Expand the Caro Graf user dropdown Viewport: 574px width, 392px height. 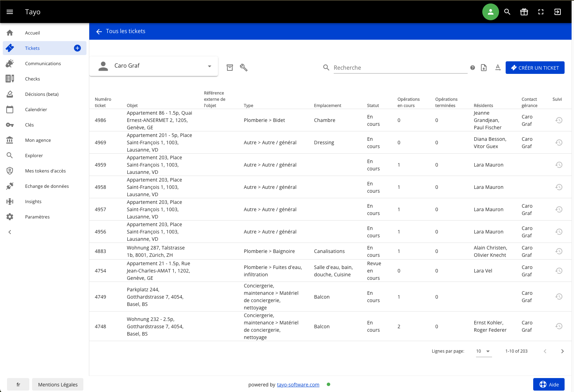click(x=210, y=66)
